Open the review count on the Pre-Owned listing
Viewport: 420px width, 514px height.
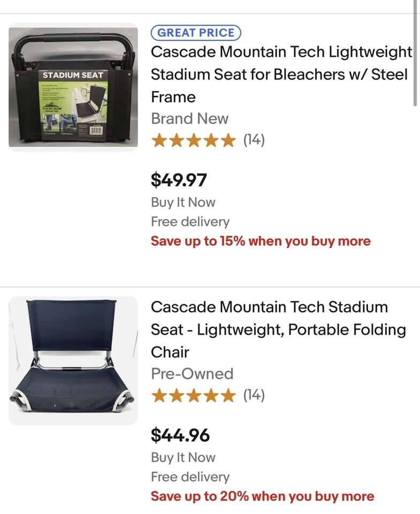pyautogui.click(x=254, y=395)
